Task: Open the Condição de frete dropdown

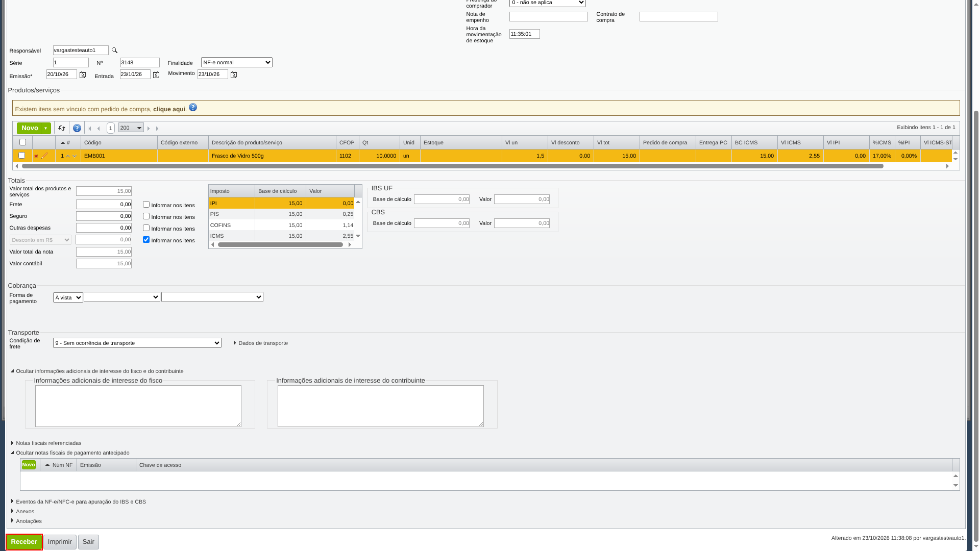Action: click(x=137, y=343)
